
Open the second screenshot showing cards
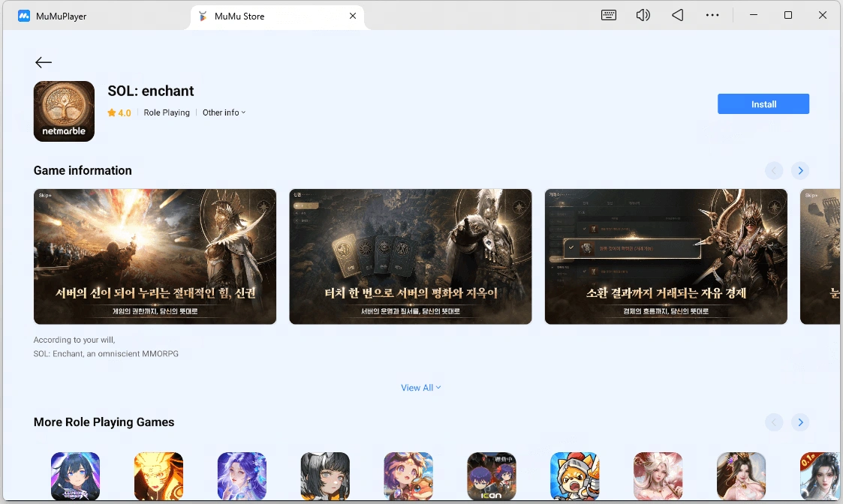pos(410,256)
